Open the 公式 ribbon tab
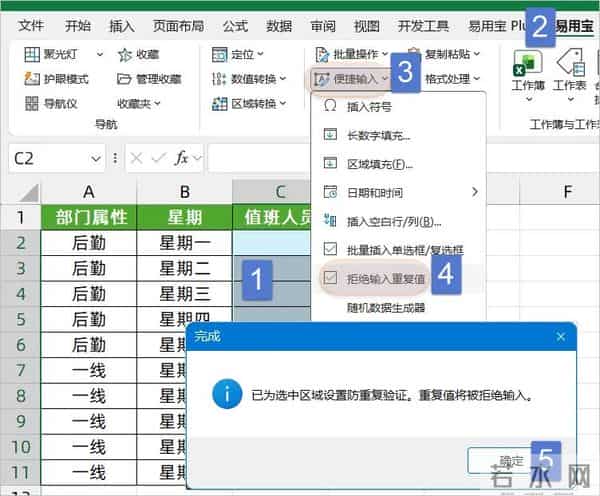 point(235,26)
